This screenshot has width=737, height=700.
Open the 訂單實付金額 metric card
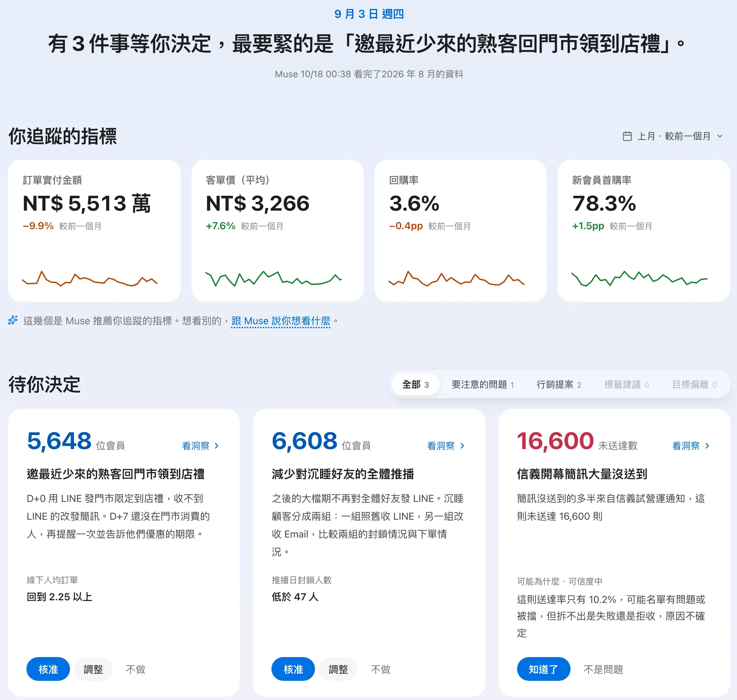click(x=94, y=230)
